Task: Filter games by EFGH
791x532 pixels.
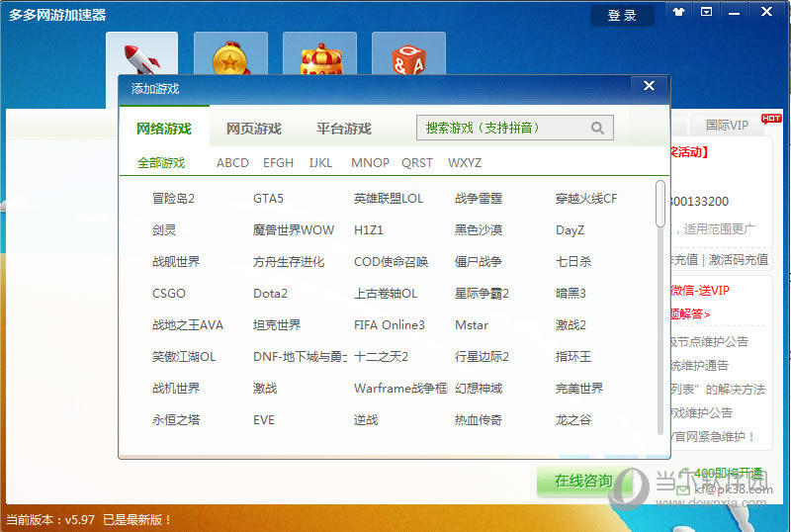Action: (x=278, y=162)
